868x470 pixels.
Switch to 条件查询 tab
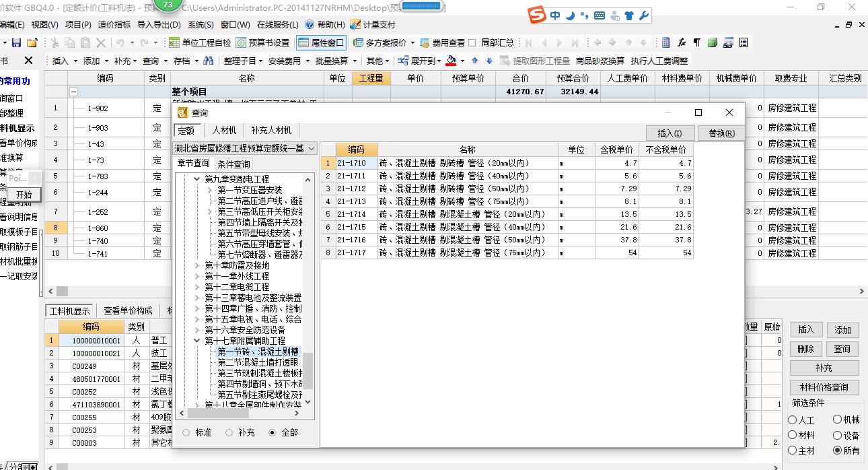pos(233,164)
